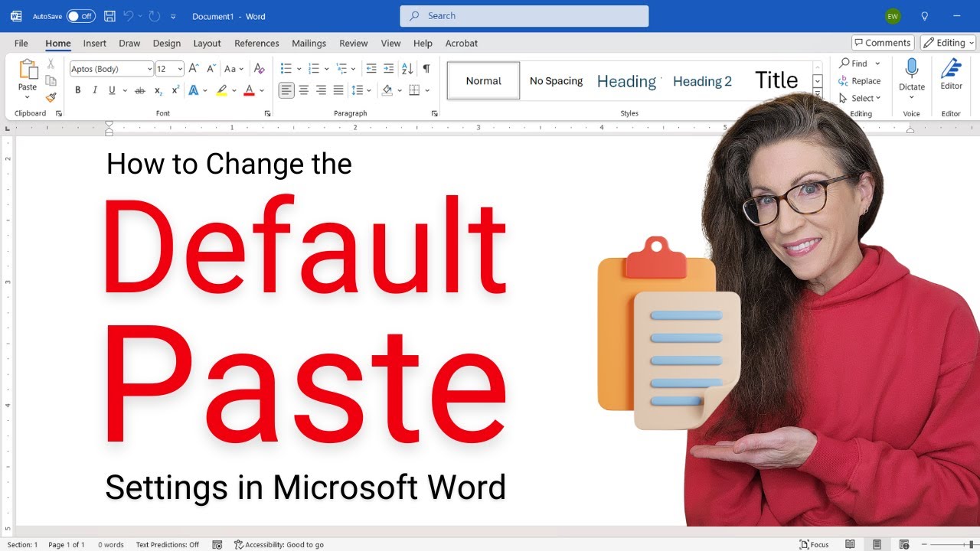The height and width of the screenshot is (551, 980).
Task: Open the Font dialog launcher
Action: pos(268,113)
